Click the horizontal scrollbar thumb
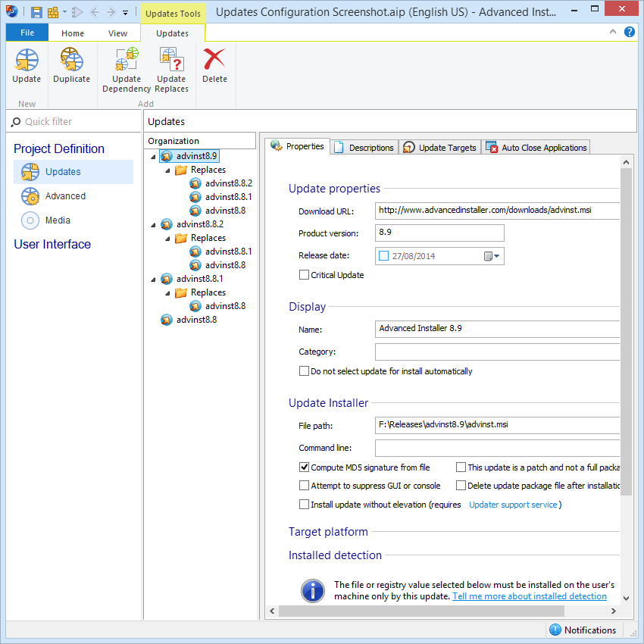This screenshot has width=644, height=644. click(421, 611)
